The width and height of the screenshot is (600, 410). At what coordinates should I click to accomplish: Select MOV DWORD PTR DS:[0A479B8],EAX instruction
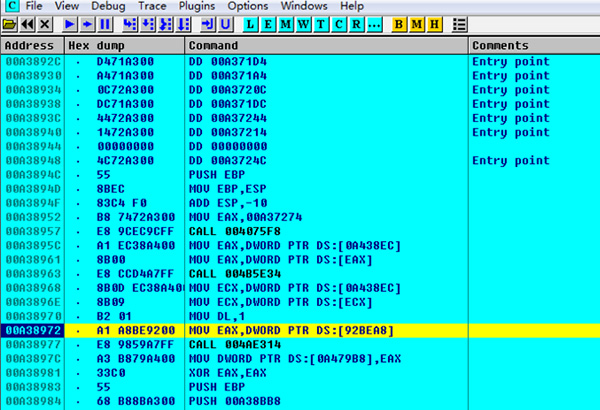pyautogui.click(x=295, y=359)
